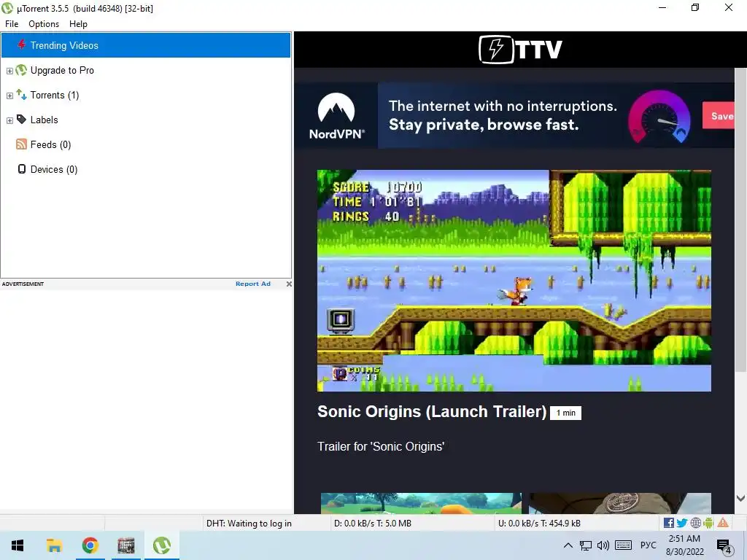This screenshot has width=747, height=560.
Task: Expand the Upgrade to Pro node
Action: pos(9,71)
